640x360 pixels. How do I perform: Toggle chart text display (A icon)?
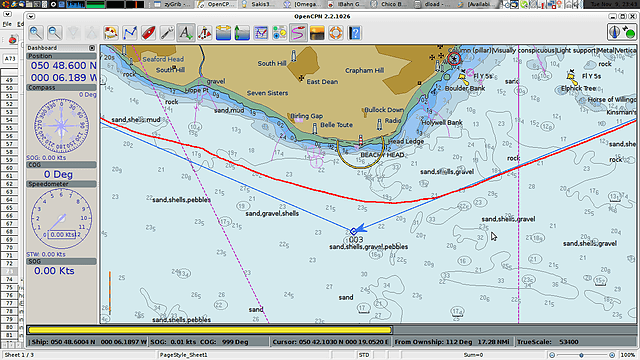point(186,33)
